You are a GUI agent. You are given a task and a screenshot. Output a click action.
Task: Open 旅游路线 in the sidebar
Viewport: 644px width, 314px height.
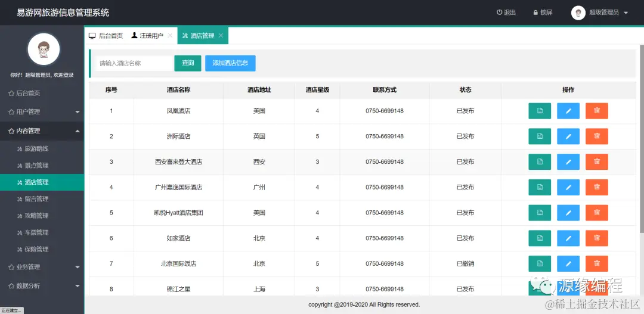(42, 148)
